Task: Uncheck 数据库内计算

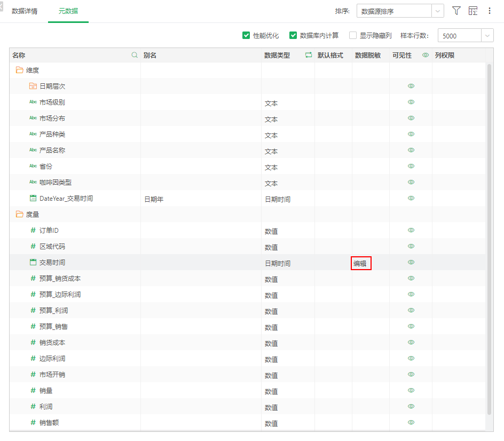Action: point(293,35)
